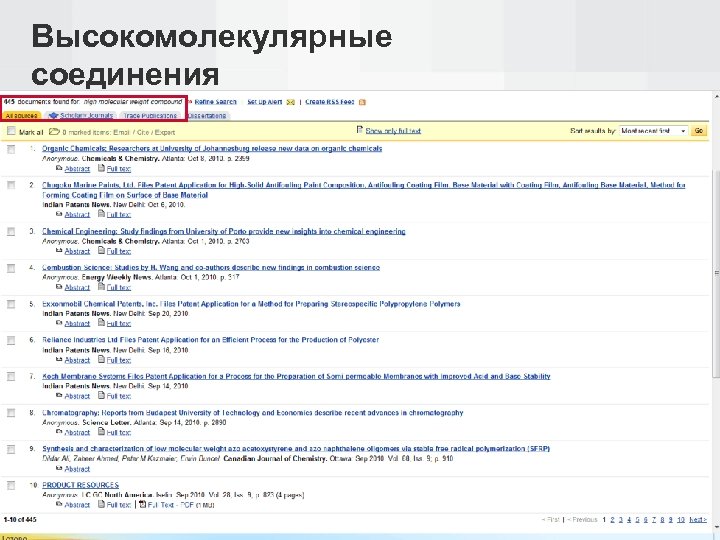Click the orange RSS feed icon

point(362,102)
